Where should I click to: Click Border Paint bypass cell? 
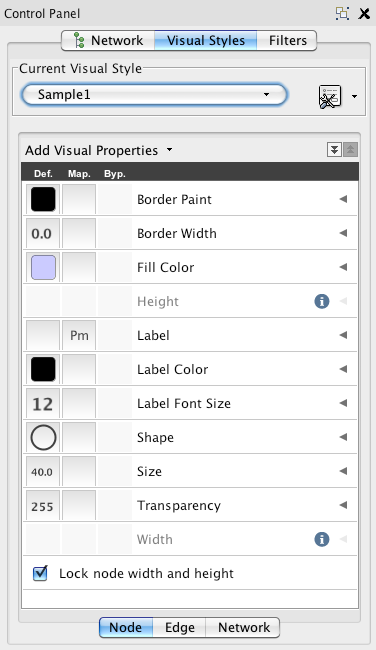pyautogui.click(x=114, y=199)
